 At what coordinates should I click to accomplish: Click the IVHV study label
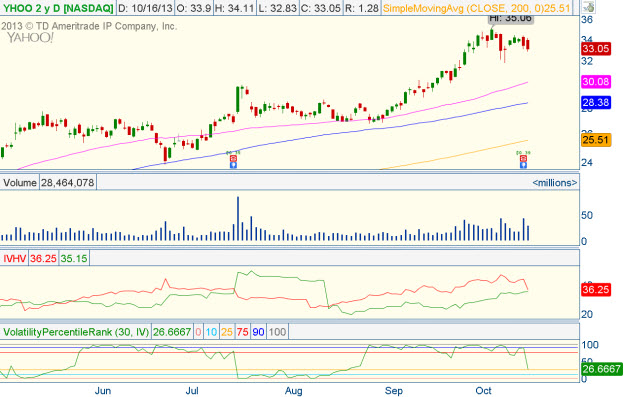click(15, 258)
